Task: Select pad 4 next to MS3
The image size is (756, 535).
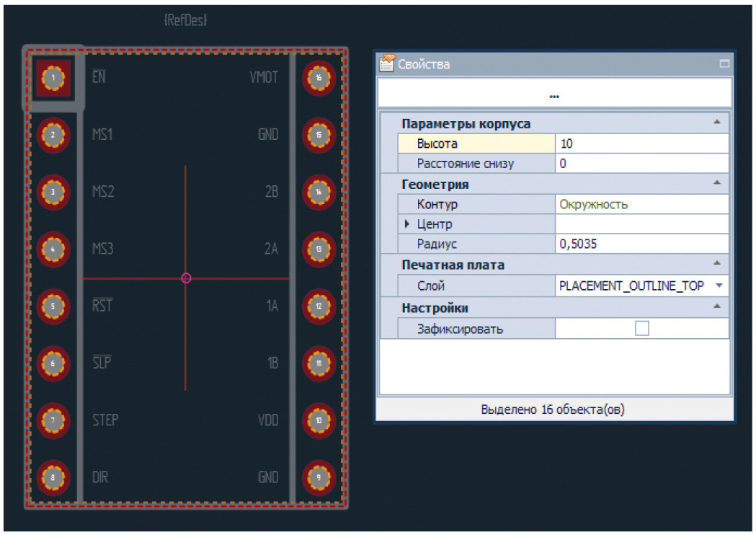Action: (53, 249)
